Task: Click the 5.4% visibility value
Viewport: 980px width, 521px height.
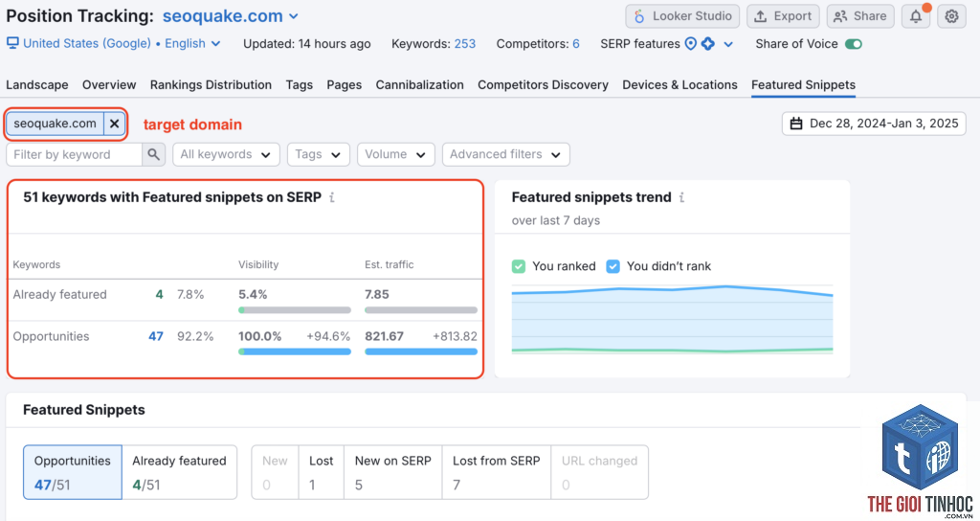Action: pyautogui.click(x=253, y=294)
